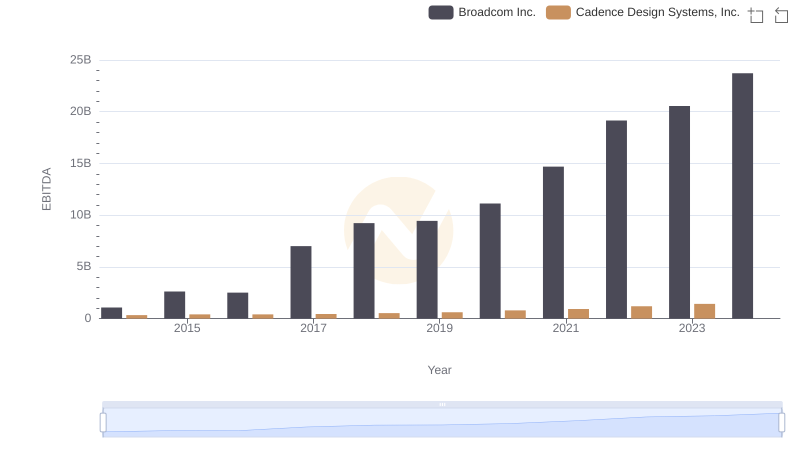
Task: Click the 10B y-axis label
Action: tap(81, 215)
